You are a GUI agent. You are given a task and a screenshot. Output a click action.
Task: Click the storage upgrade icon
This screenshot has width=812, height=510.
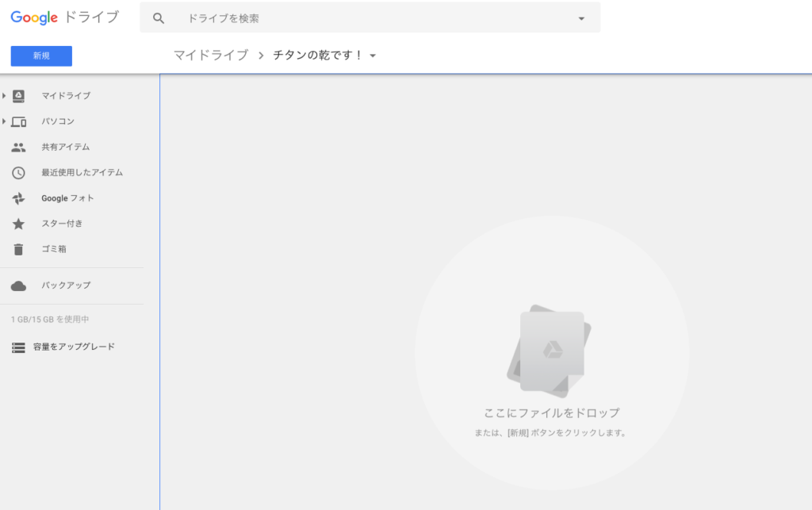[18, 347]
